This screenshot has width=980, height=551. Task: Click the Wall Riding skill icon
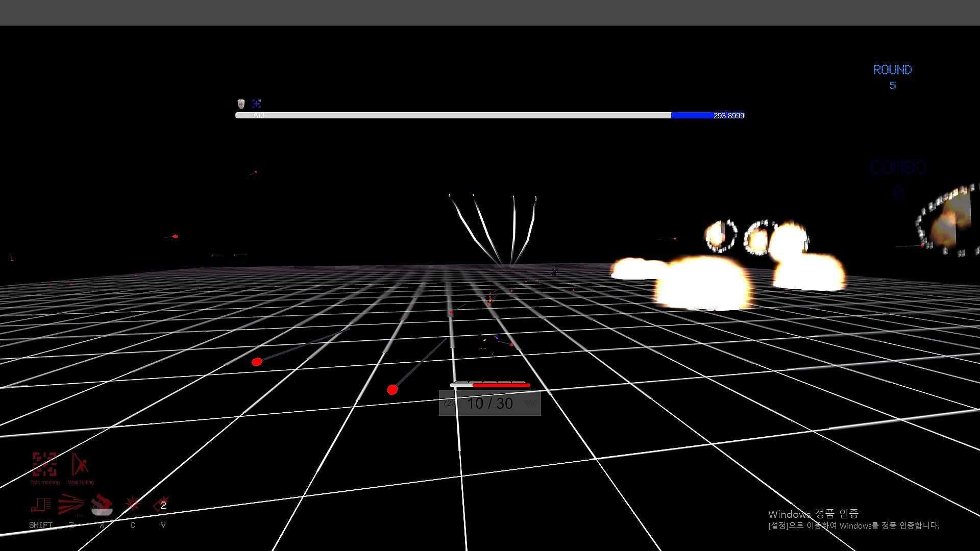click(x=80, y=464)
